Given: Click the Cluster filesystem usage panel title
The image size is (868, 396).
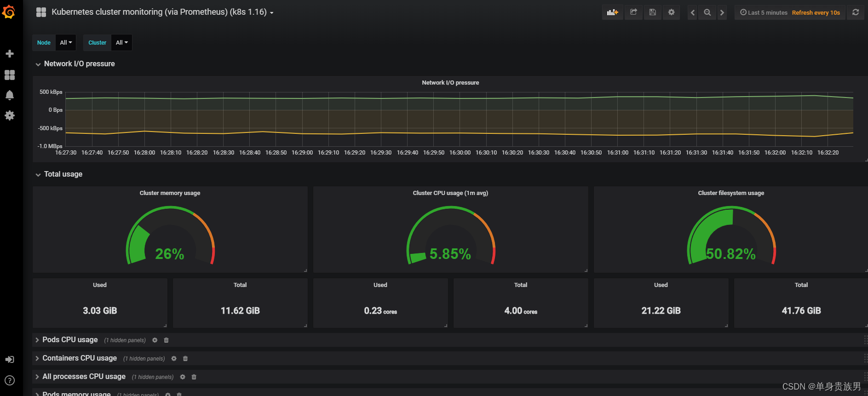Looking at the screenshot, I should [731, 193].
